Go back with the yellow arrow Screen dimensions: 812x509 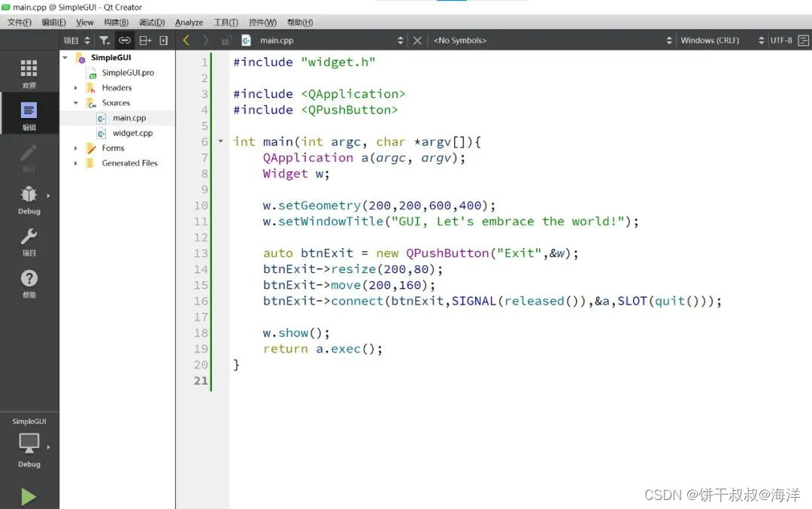186,40
